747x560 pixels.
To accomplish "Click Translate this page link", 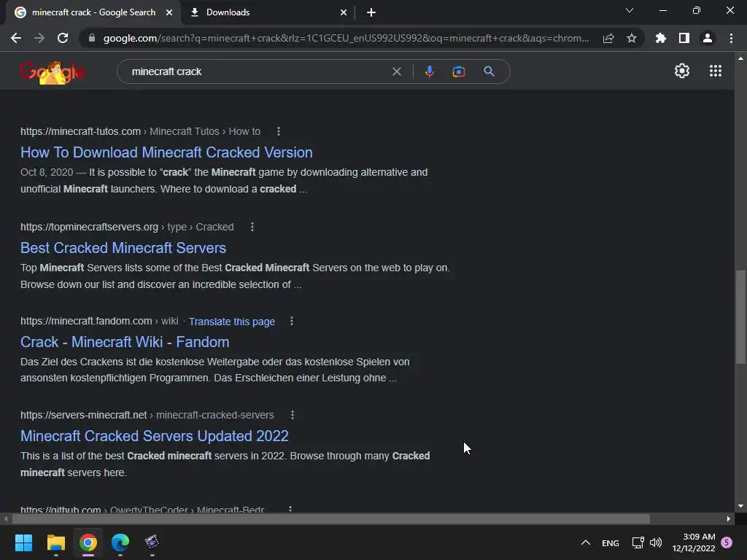I will (x=231, y=322).
